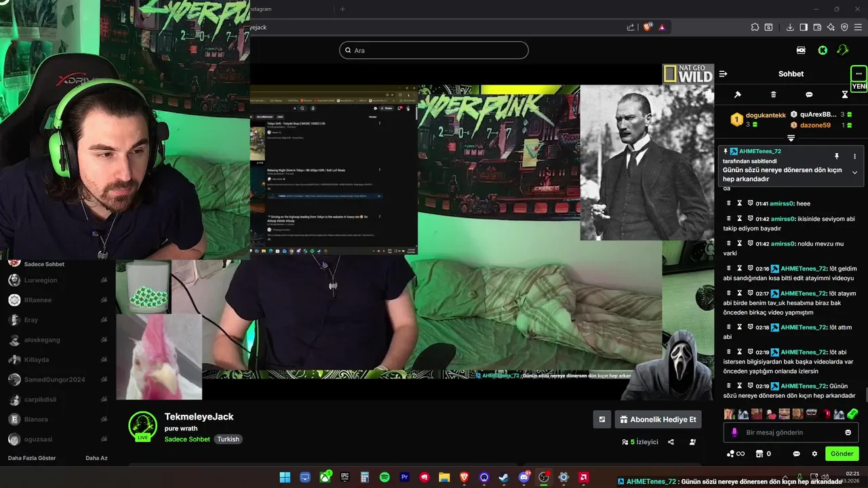Viewport: 868px width, 488px height.
Task: Open TekmeleyeJack channel name link
Action: click(199, 417)
